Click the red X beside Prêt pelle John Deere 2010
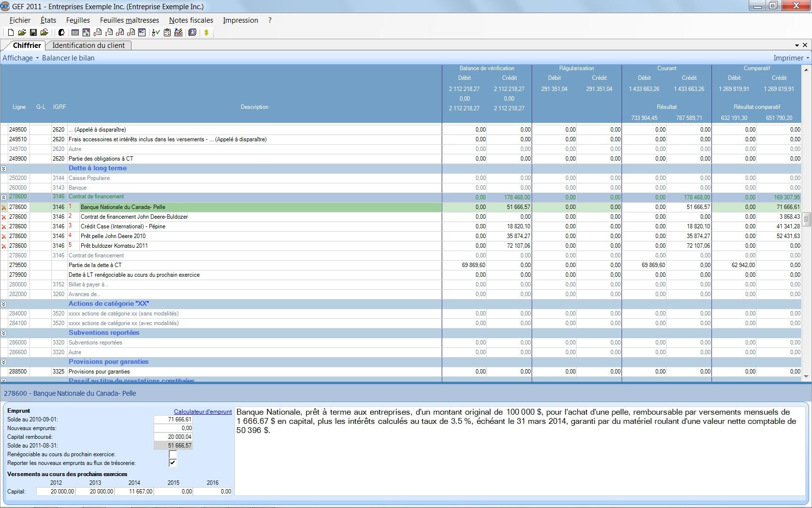The width and height of the screenshot is (812, 508). point(4,237)
